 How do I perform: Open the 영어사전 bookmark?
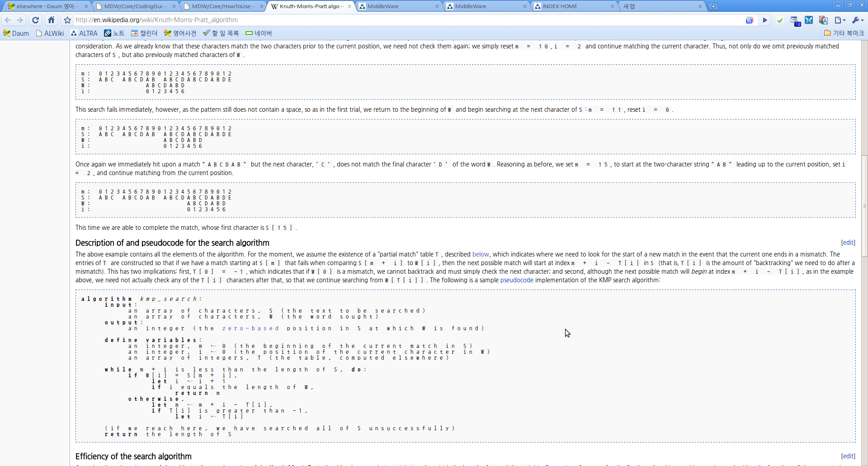pos(180,33)
